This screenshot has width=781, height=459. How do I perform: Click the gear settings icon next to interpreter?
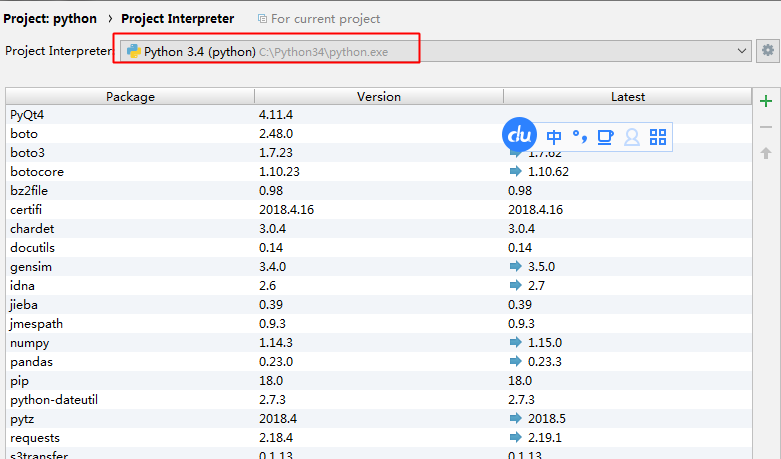[768, 51]
